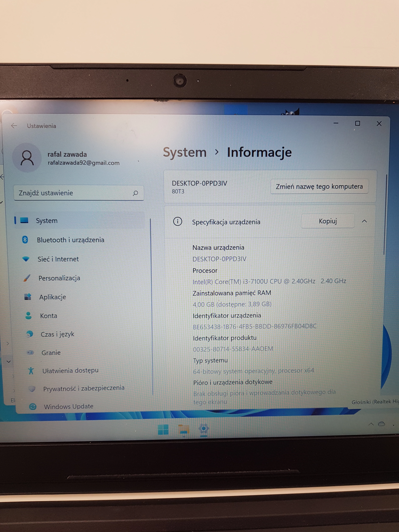Click the Granie controller icon
The image size is (399, 532).
coord(30,353)
